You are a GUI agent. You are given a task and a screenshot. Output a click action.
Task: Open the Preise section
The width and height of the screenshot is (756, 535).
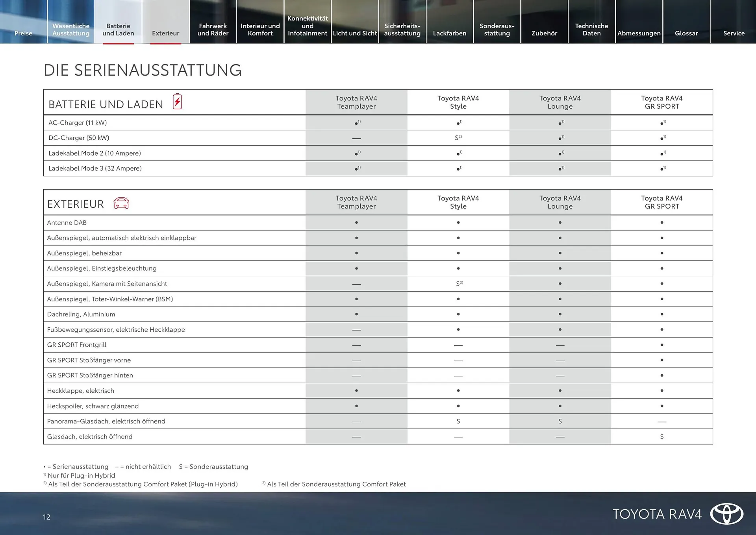[23, 33]
